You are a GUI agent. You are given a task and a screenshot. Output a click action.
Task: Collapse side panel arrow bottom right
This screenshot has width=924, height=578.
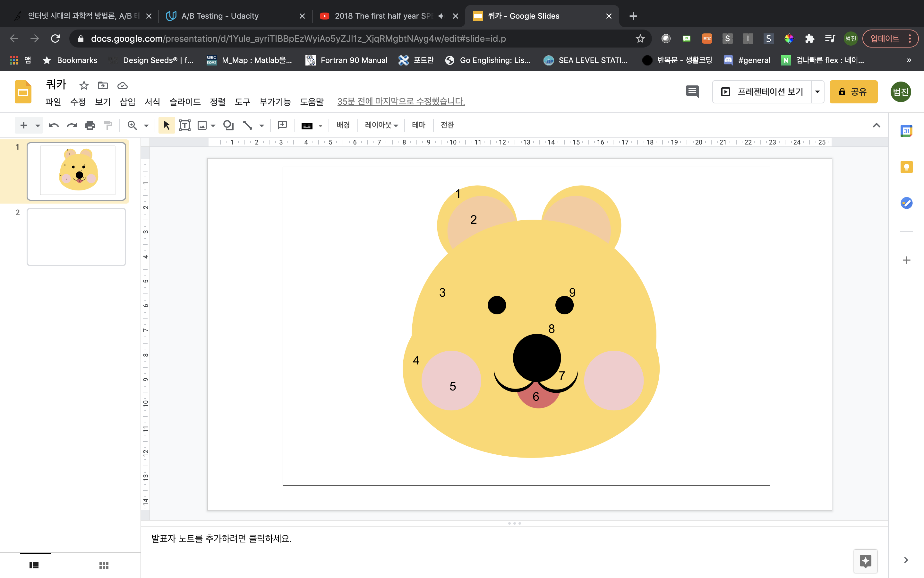coord(906,560)
